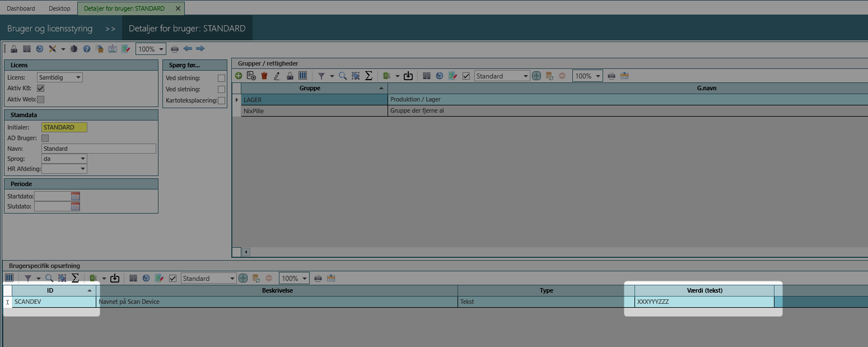
Task: Sort by the Gruppe column header
Action: click(x=310, y=88)
